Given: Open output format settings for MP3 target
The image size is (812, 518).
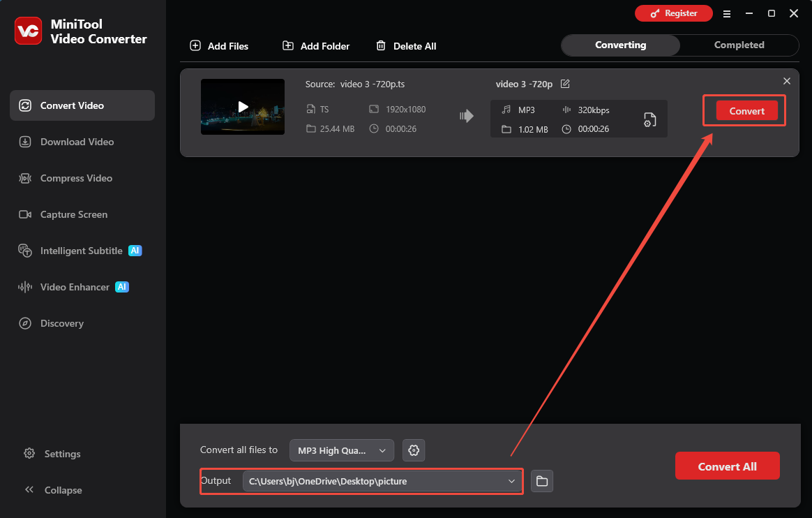Looking at the screenshot, I should (x=650, y=119).
